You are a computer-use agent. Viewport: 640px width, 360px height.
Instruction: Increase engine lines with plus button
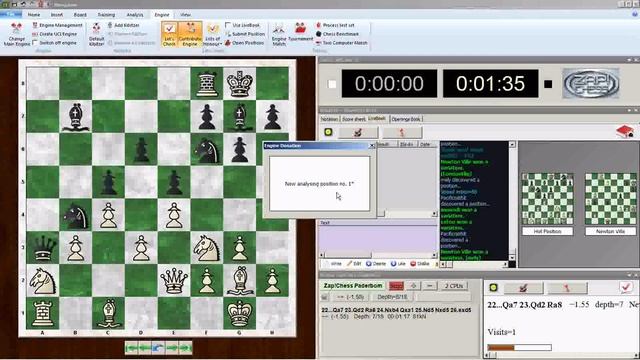(x=413, y=286)
